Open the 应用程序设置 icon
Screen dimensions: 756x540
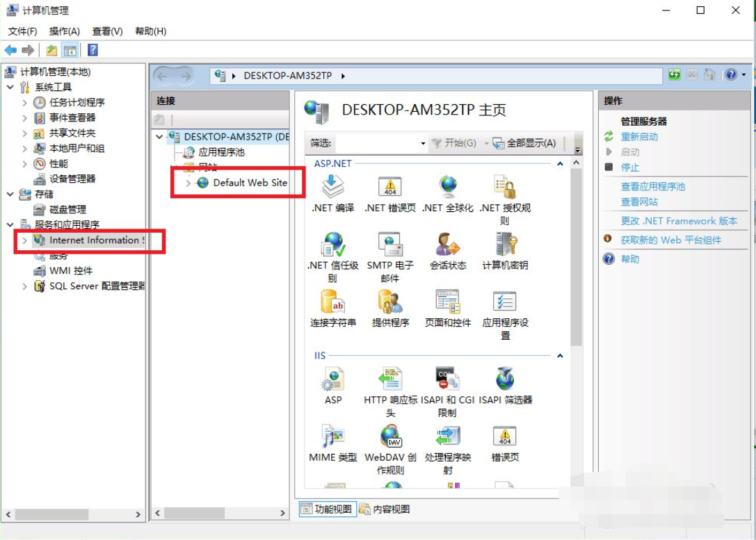click(x=505, y=302)
